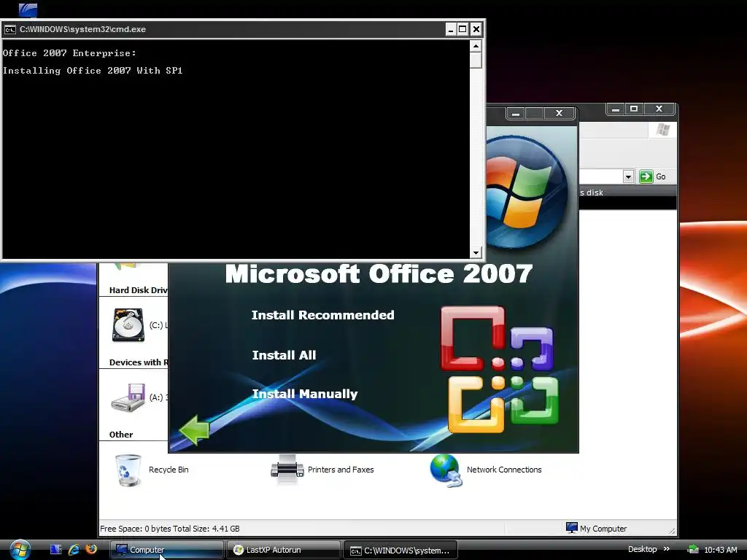Click the cmd.exe title bar icon
This screenshot has height=560, width=747.
(9, 29)
